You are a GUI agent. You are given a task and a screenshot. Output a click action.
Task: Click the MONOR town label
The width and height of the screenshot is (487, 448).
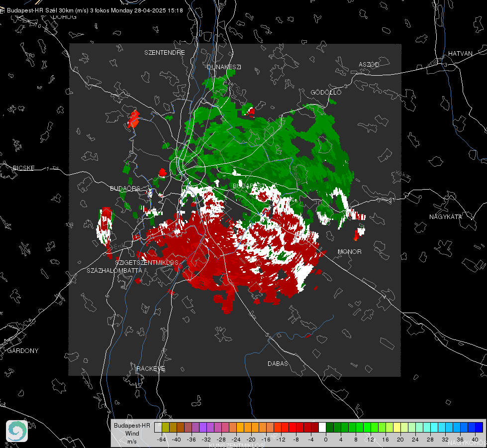pos(349,251)
